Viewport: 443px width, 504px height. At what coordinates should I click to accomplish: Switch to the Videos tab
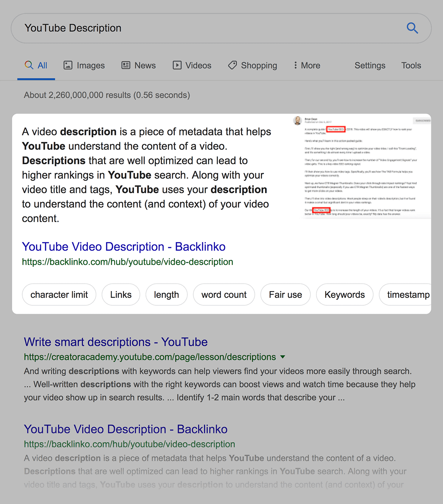pos(192,66)
